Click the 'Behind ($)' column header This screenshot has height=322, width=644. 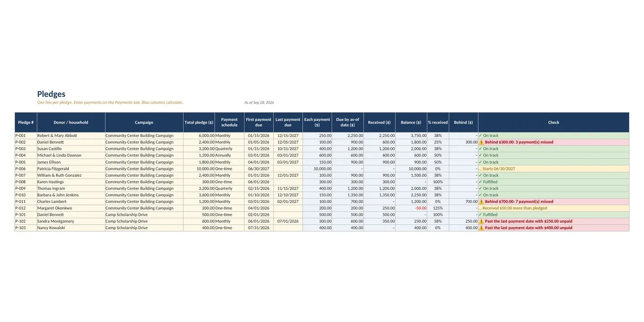pos(463,123)
